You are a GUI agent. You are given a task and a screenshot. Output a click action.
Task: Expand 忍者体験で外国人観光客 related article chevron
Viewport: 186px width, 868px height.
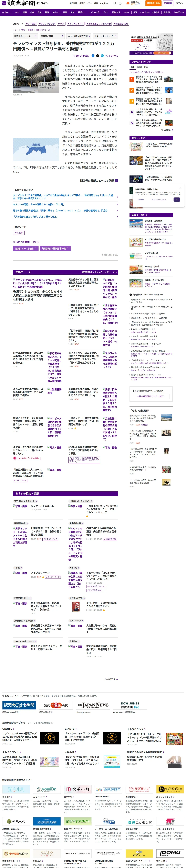pyautogui.click(x=117, y=211)
